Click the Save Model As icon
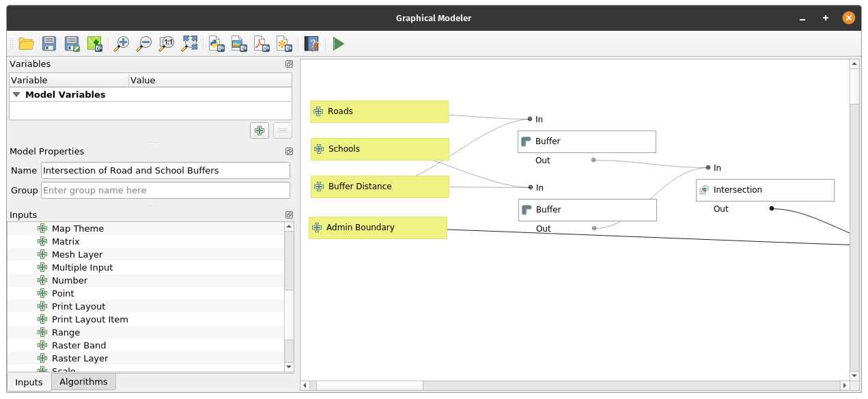868x399 pixels. tap(72, 44)
